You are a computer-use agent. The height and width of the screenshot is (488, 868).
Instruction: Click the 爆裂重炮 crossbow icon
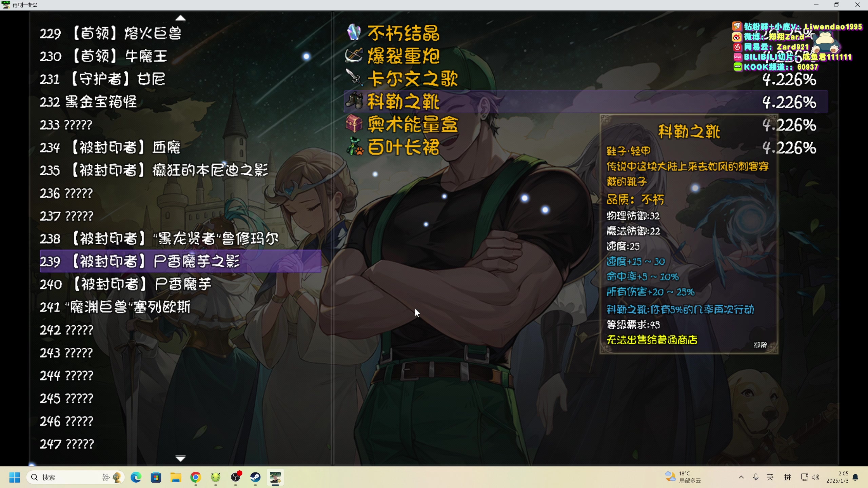point(354,56)
